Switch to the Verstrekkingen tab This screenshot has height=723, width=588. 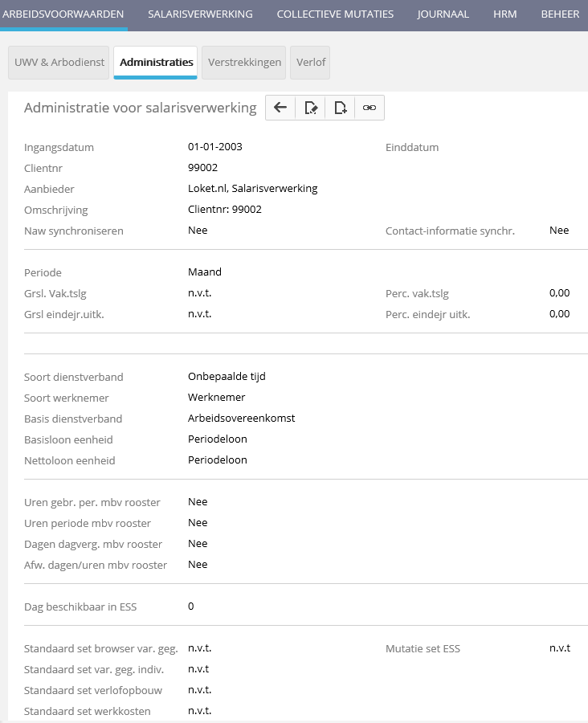point(244,63)
